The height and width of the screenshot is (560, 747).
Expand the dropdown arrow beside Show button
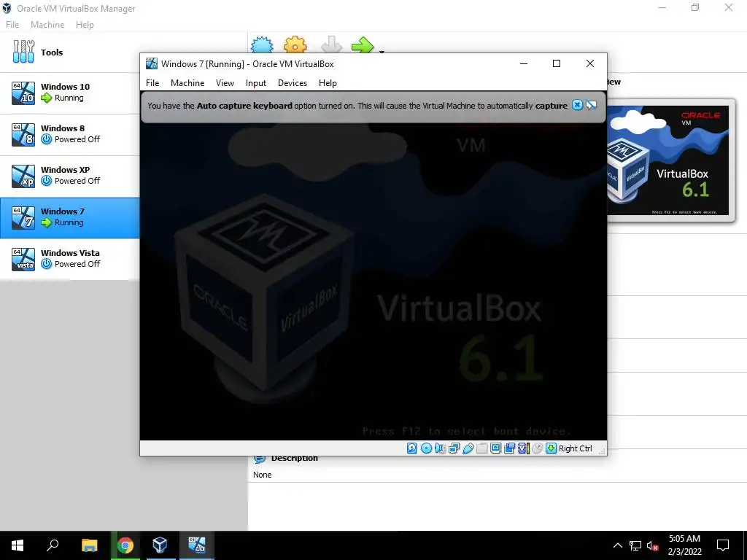point(382,51)
